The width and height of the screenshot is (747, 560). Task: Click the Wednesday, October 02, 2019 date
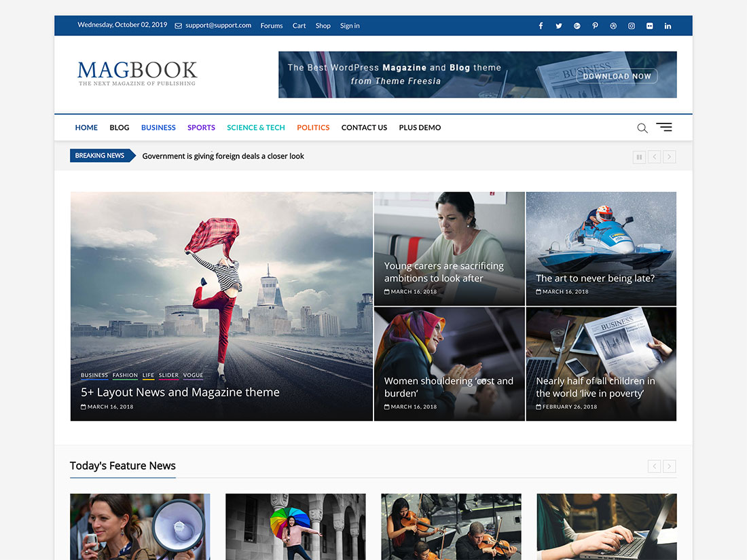point(122,24)
